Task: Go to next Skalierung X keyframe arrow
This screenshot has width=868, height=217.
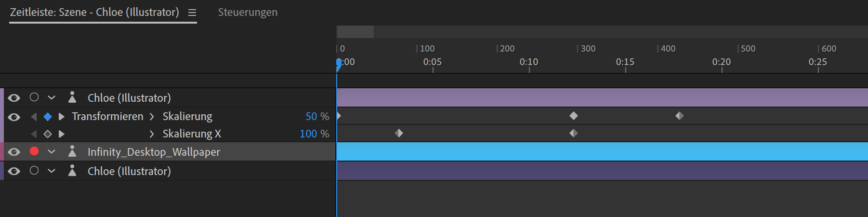Action: point(61,134)
